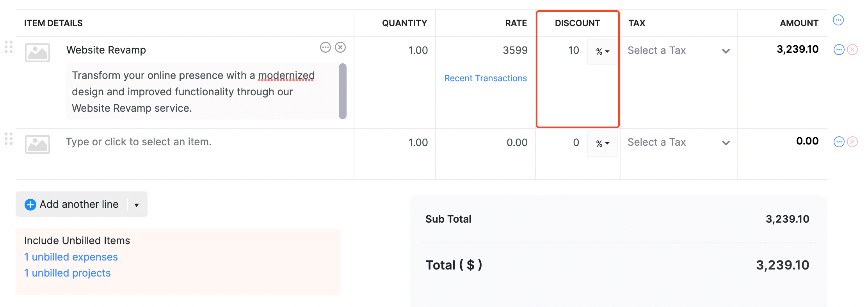Open 1 unbilled expenses
Viewport: 868px width, 307px height.
pyautogui.click(x=71, y=257)
